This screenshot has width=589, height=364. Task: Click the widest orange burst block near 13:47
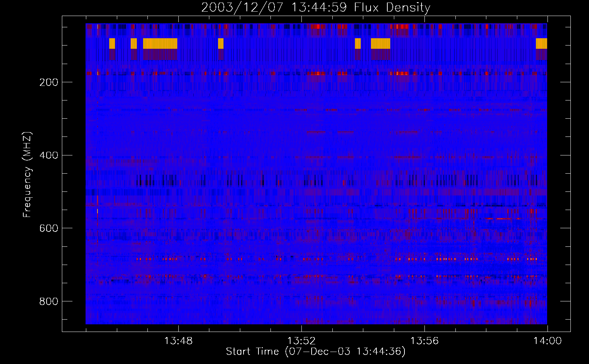click(160, 43)
